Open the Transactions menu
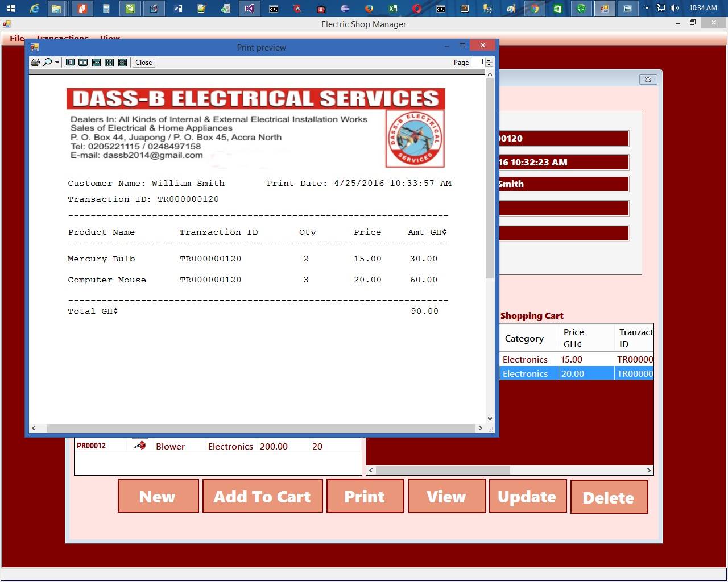Image resolution: width=728 pixels, height=582 pixels. 62,38
